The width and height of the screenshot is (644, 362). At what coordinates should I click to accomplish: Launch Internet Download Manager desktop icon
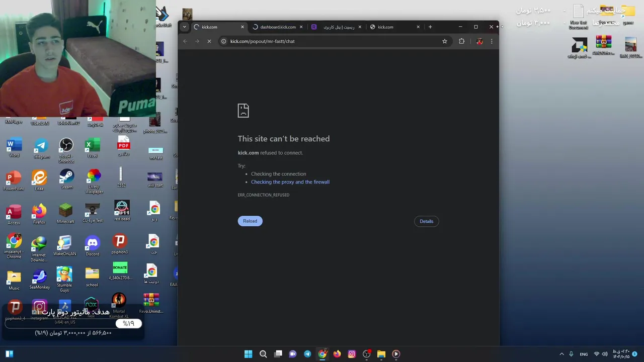pyautogui.click(x=39, y=249)
